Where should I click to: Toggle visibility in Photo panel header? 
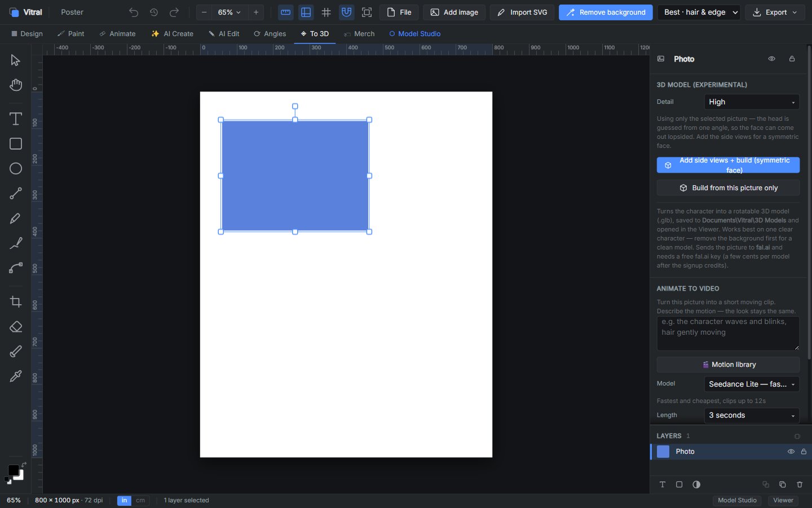coord(772,59)
